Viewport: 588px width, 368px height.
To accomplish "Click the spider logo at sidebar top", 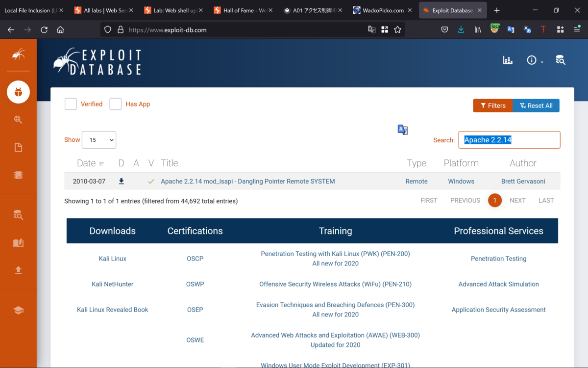I will 18,54.
